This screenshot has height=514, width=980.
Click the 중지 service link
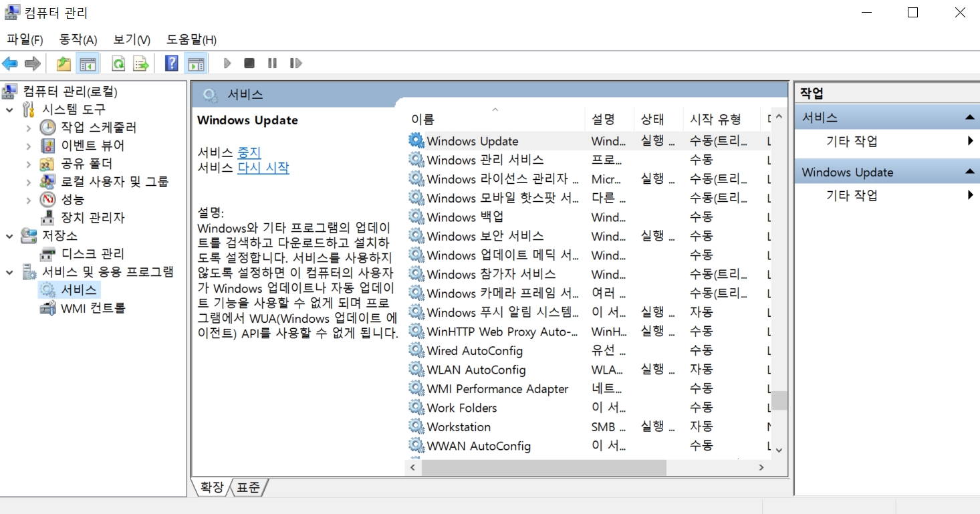[x=249, y=152]
